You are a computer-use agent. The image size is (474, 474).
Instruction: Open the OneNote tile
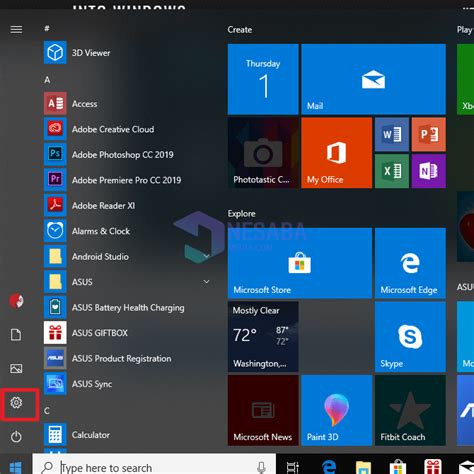(x=429, y=171)
